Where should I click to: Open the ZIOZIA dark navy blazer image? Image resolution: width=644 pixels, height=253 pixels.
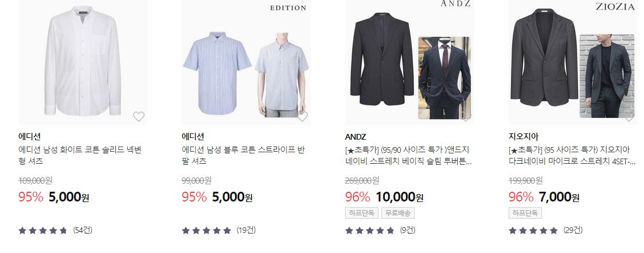(573, 62)
